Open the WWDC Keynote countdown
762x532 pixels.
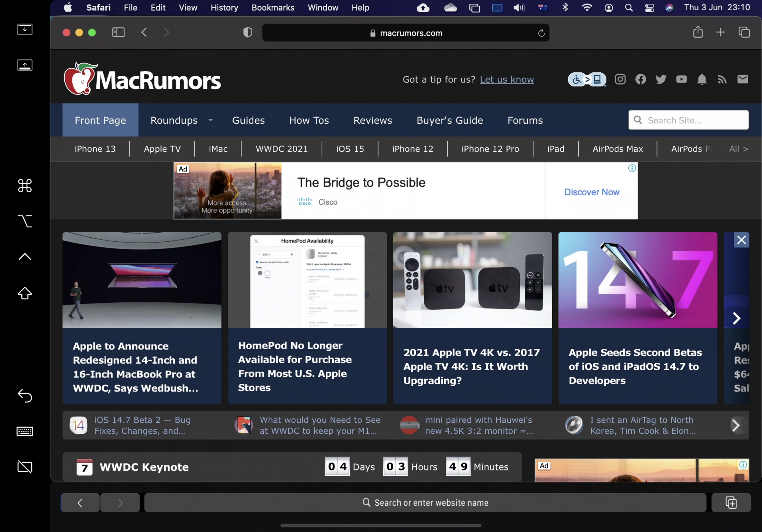pyautogui.click(x=292, y=467)
